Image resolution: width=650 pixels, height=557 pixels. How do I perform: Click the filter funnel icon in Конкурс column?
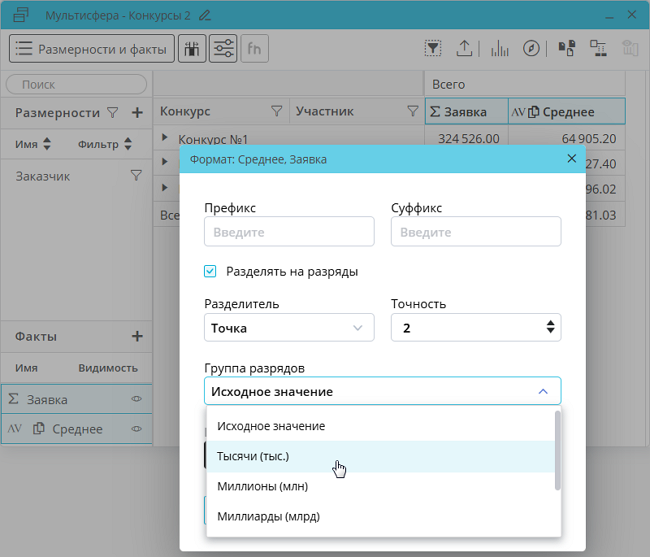click(x=277, y=112)
